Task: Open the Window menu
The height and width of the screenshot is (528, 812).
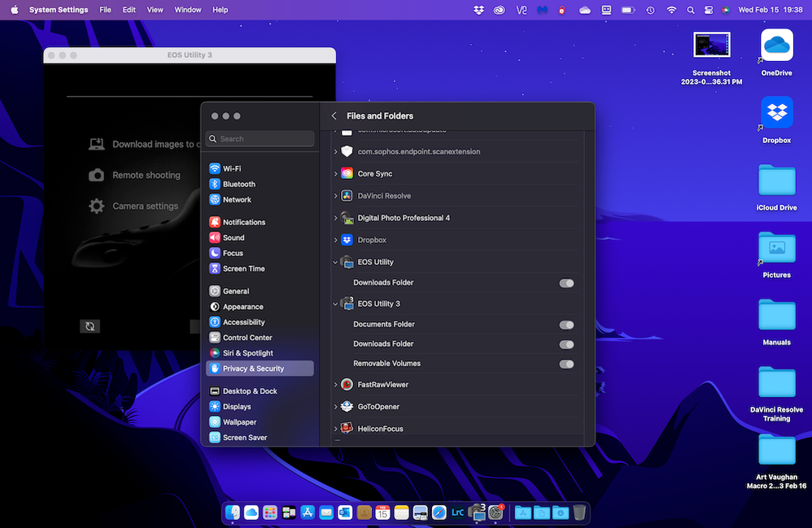Action: click(188, 10)
